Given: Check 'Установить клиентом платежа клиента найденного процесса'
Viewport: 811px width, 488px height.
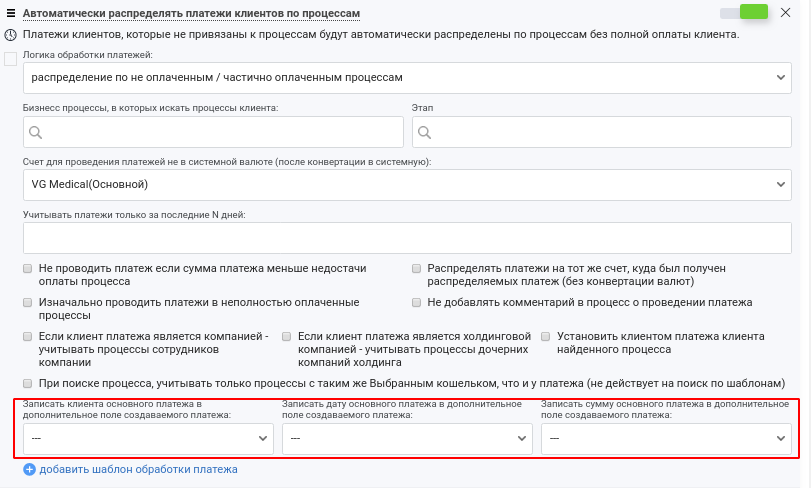Looking at the screenshot, I should coord(546,337).
